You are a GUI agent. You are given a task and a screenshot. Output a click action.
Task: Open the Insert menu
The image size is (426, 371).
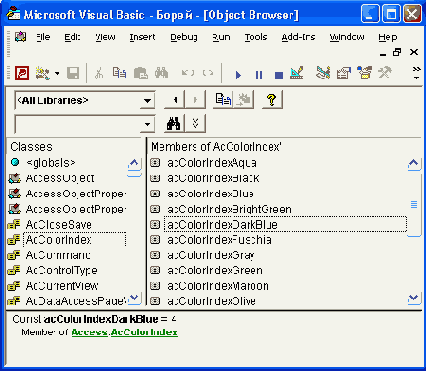pos(142,37)
